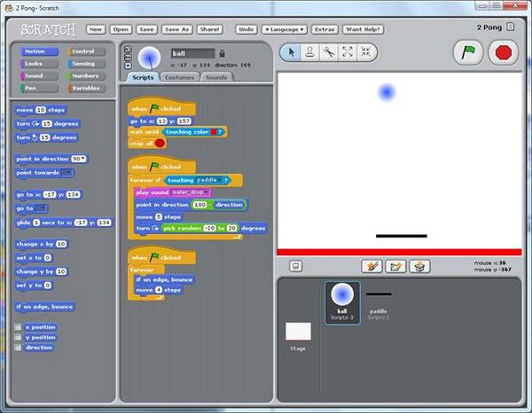Click the 180 value in point in direction block
The height and width of the screenshot is (413, 532).
199,205
